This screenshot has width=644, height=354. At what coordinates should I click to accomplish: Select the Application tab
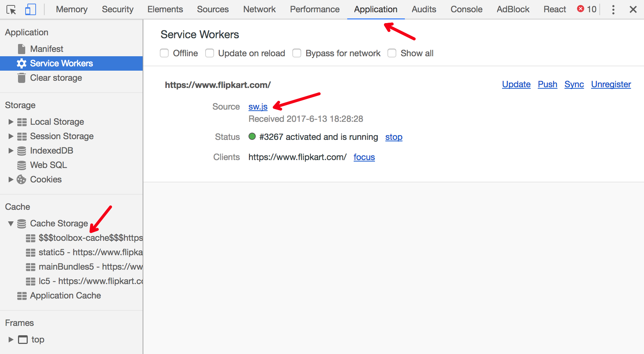(376, 9)
